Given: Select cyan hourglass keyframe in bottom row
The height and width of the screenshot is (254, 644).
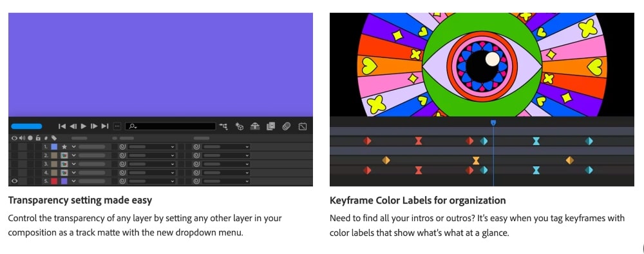Looking at the screenshot, I should point(536,170).
